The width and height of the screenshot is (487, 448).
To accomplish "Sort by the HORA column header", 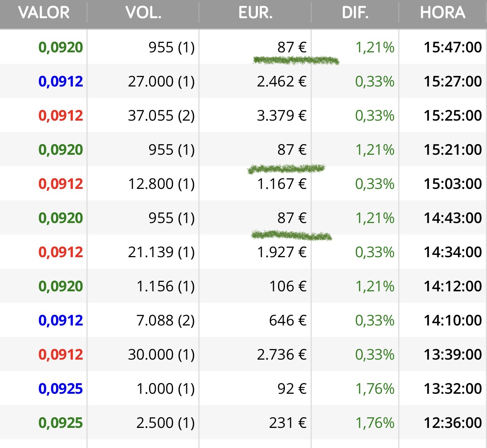I will pos(443,13).
